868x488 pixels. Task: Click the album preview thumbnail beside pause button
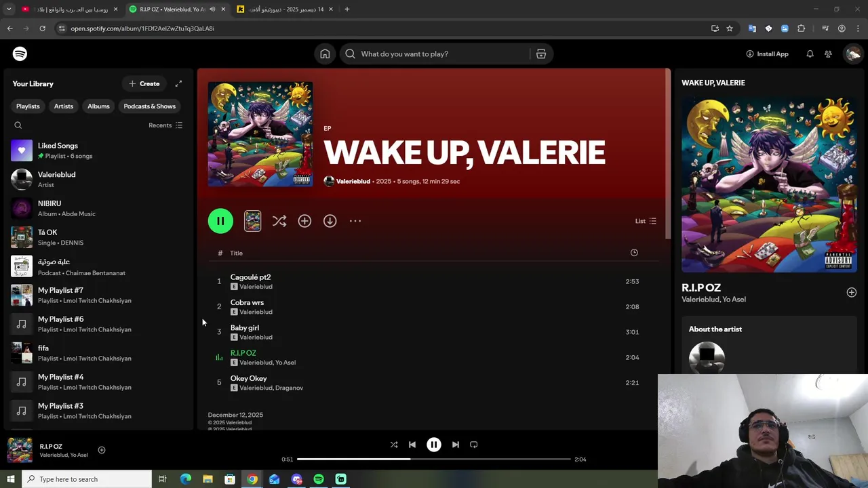(252, 221)
